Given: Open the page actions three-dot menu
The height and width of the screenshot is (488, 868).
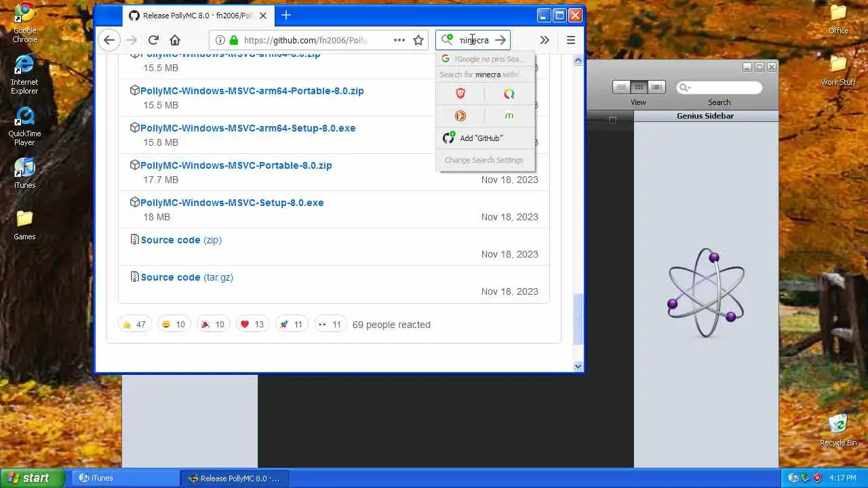Looking at the screenshot, I should tap(399, 40).
